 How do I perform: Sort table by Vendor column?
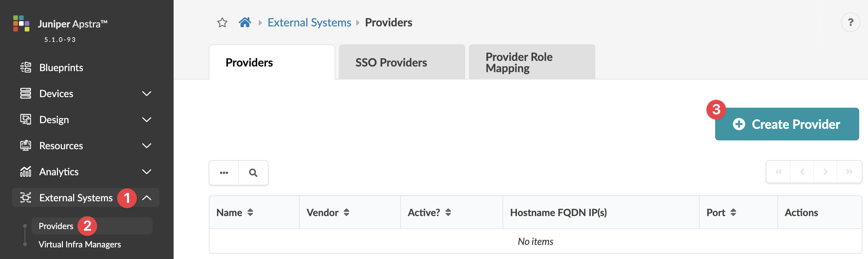[x=346, y=213]
